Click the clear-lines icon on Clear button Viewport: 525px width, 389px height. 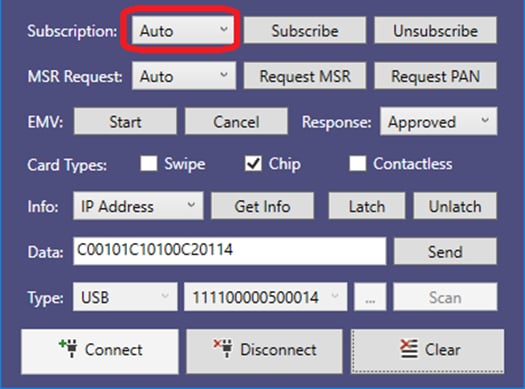tap(409, 348)
